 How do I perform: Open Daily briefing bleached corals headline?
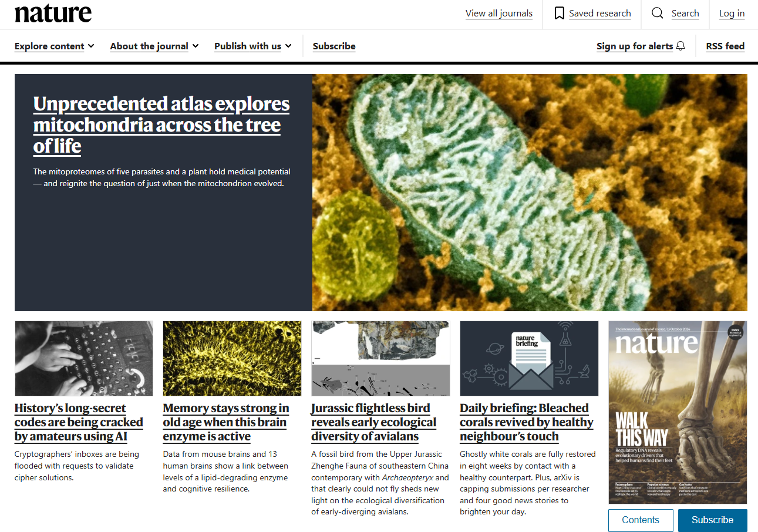point(527,422)
